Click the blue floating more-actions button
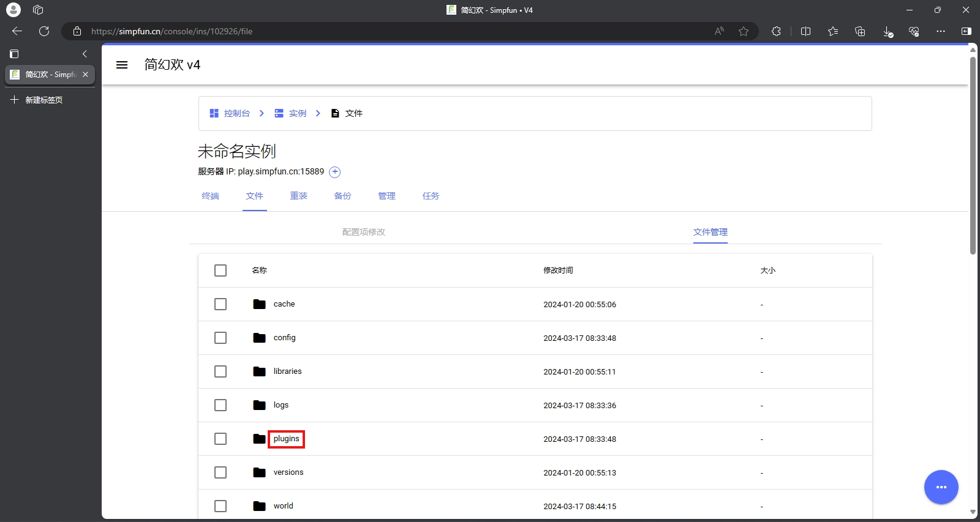Screen dimensions: 980x522 (x=941, y=487)
